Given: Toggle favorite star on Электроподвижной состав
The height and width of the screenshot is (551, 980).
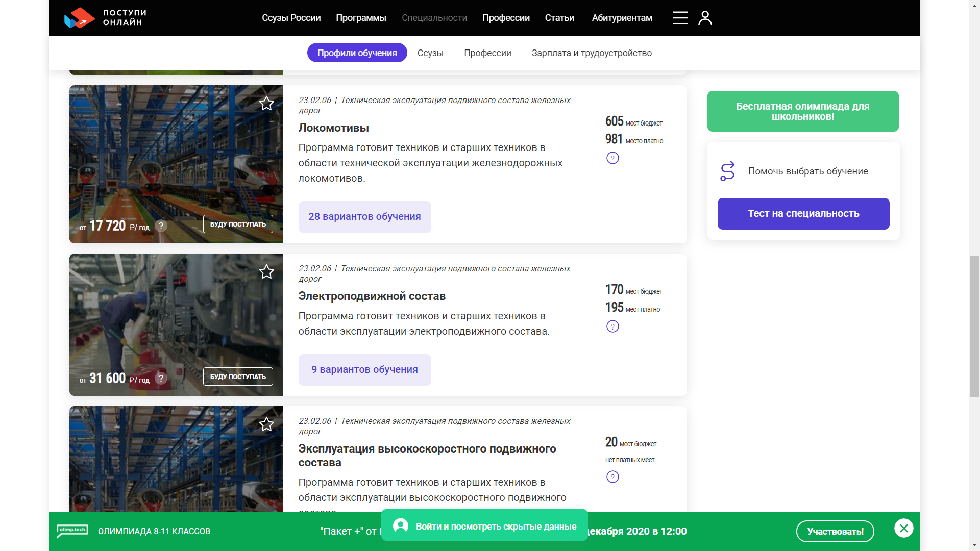Looking at the screenshot, I should (266, 272).
